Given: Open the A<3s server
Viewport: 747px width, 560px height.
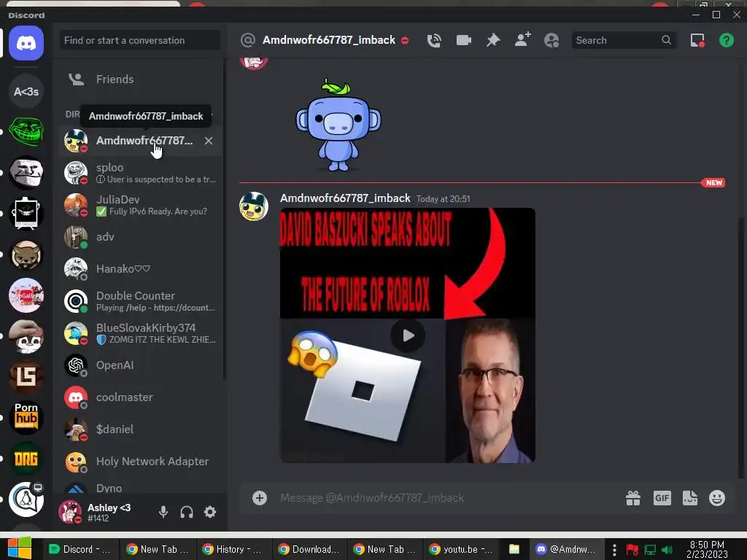Looking at the screenshot, I should pyautogui.click(x=26, y=91).
